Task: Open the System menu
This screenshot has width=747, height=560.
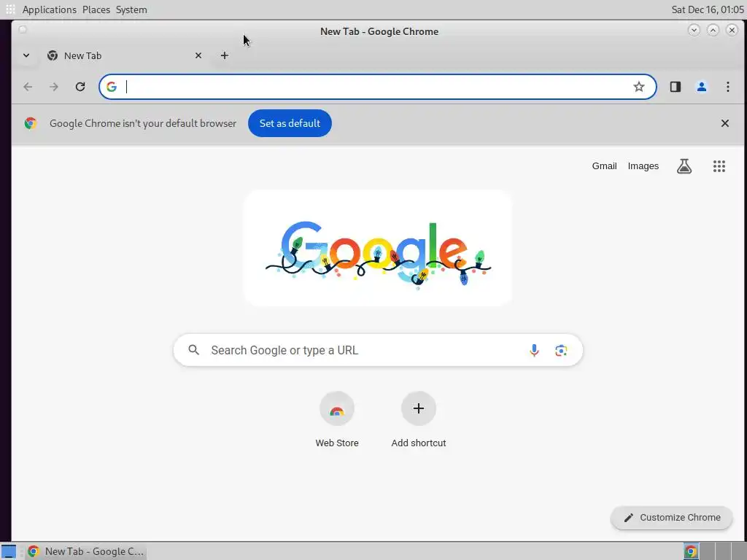Action: pos(131,9)
